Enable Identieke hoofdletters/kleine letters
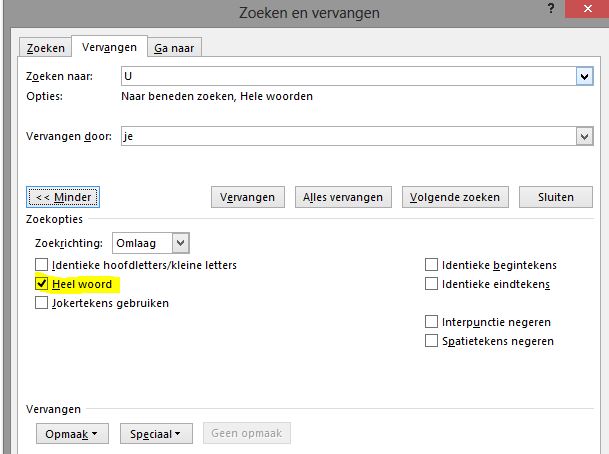The height and width of the screenshot is (454, 609). click(42, 265)
